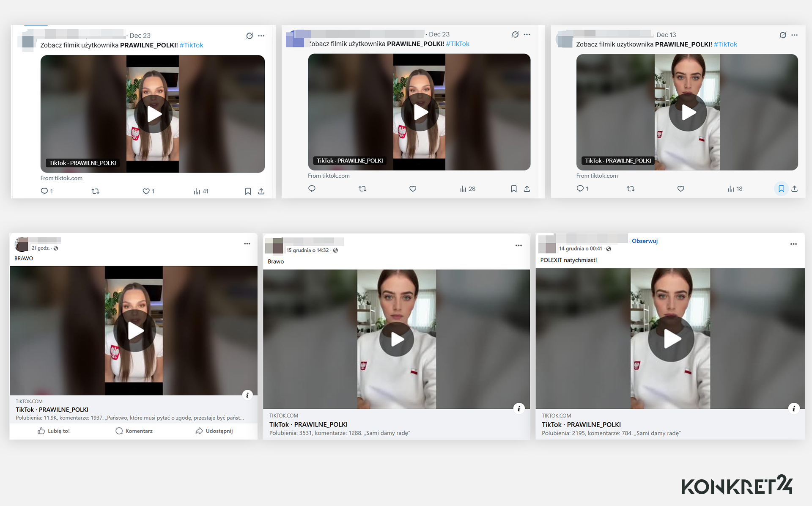This screenshot has width=812, height=506.
Task: Bookmark the first Dec 23 post
Action: point(248,191)
